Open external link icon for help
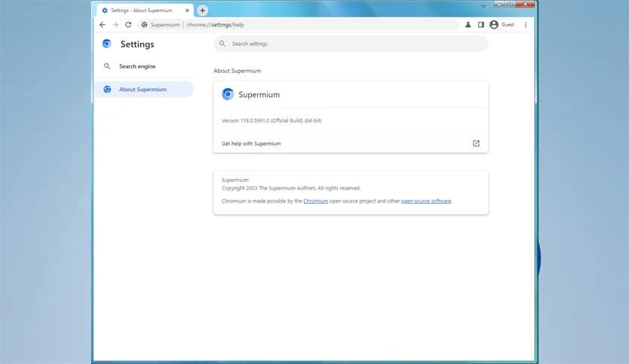Viewport: 629px width, 364px height. click(x=476, y=144)
